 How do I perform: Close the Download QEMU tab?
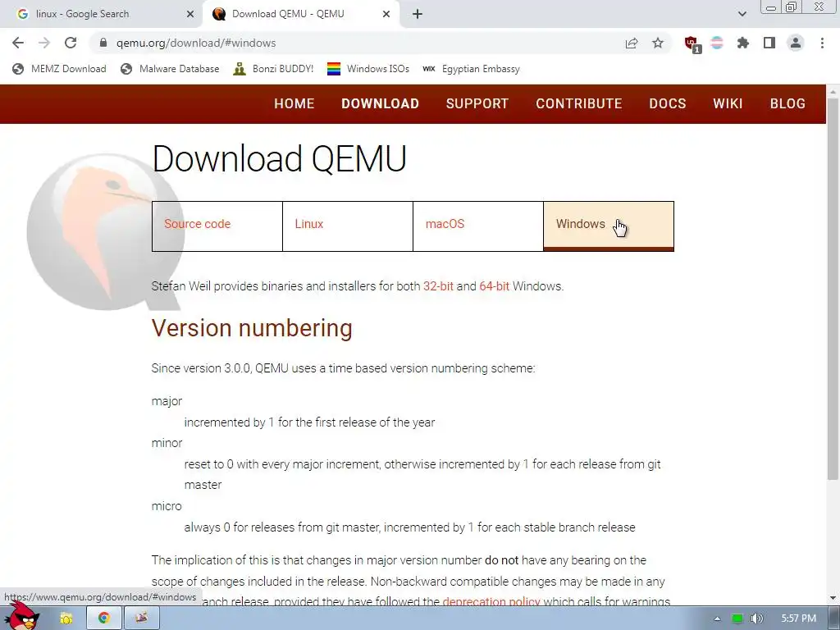[x=386, y=14]
